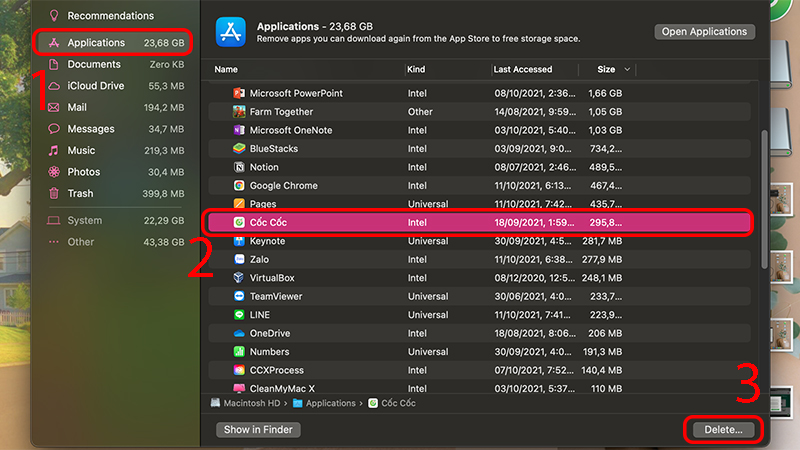Click the System 22,29 GB sidebar entry

[x=116, y=220]
